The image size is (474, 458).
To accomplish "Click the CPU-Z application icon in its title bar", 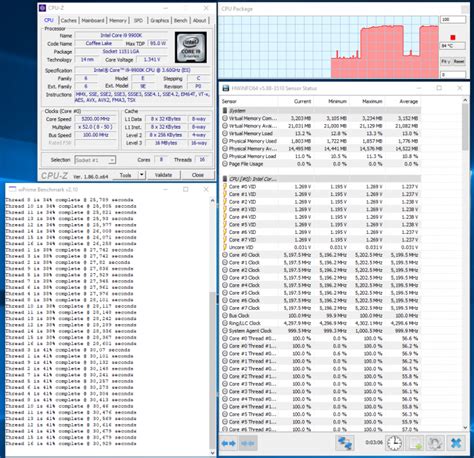I will pyautogui.click(x=43, y=8).
